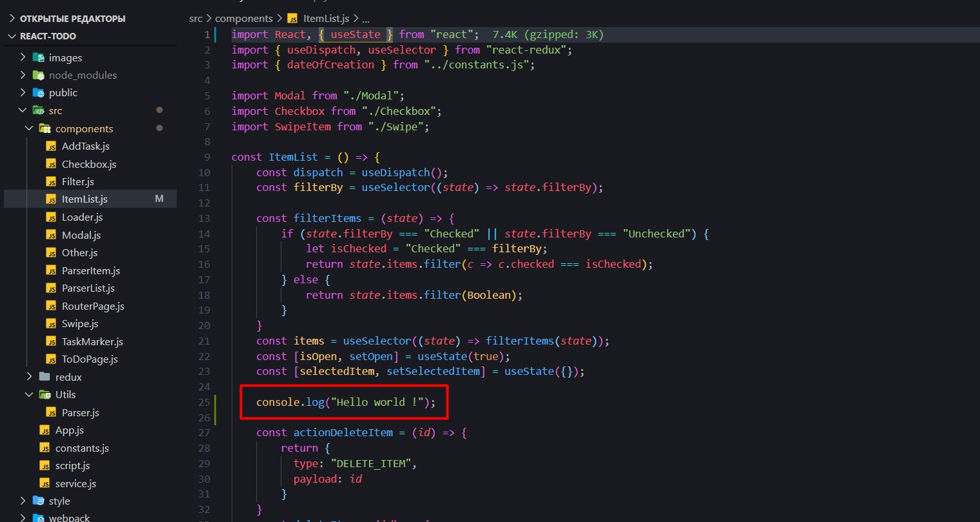This screenshot has width=980, height=522.
Task: Collapse the ОТКРЫТЫЕ РЕДАКТОРЫ section chevron
Action: pos(11,19)
